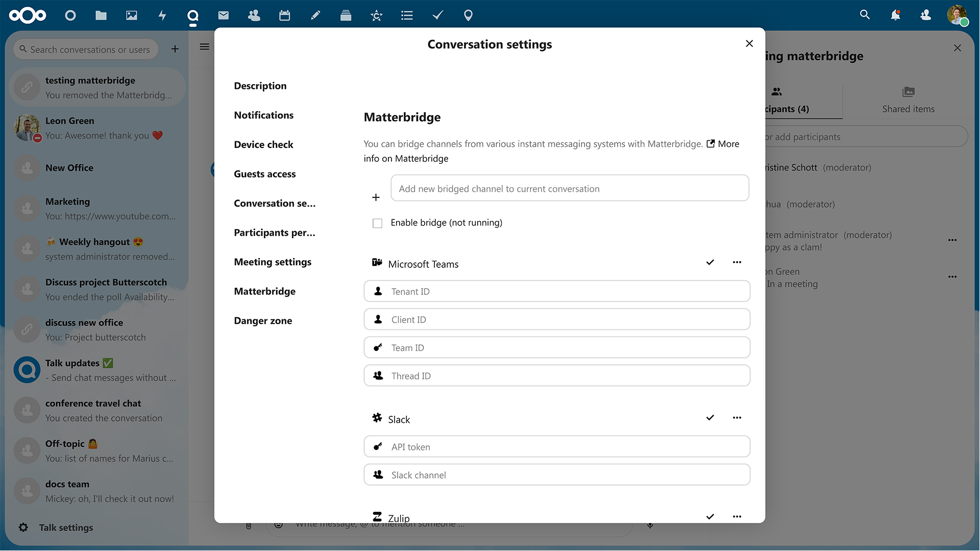Focus the Search conversations or users box
Image resolution: width=980 pixels, height=551 pixels.
[x=86, y=49]
